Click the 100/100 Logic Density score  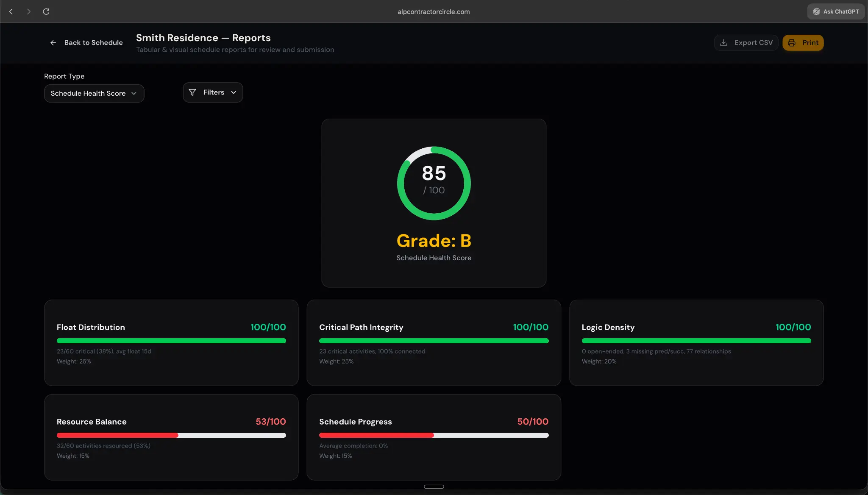pyautogui.click(x=793, y=327)
